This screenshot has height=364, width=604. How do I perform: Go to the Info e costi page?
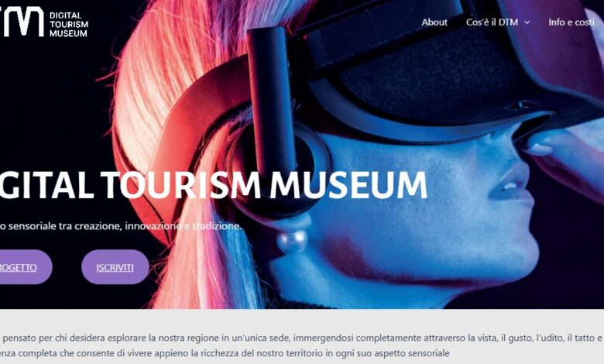[571, 22]
